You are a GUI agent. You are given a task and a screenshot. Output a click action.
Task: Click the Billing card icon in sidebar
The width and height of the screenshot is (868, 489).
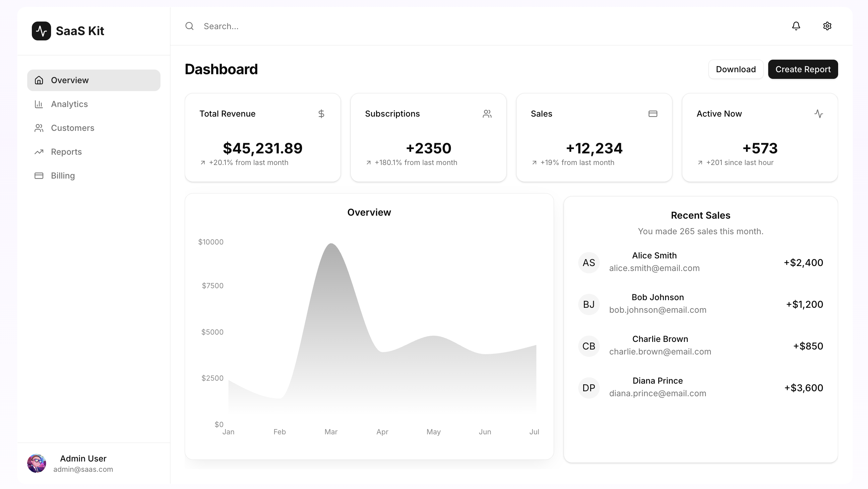coord(39,176)
